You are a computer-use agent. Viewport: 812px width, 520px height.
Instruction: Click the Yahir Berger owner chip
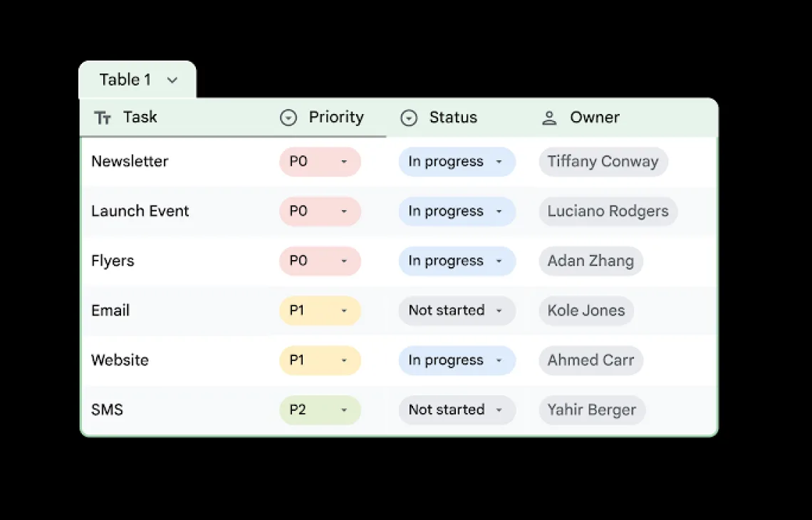[x=592, y=410]
